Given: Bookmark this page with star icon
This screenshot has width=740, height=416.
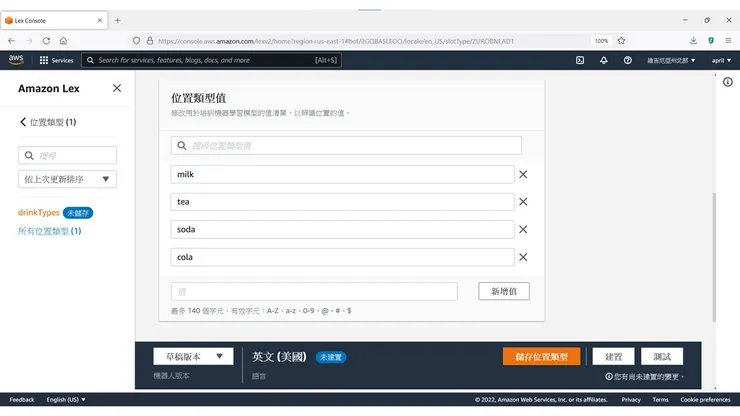Looking at the screenshot, I should click(621, 41).
